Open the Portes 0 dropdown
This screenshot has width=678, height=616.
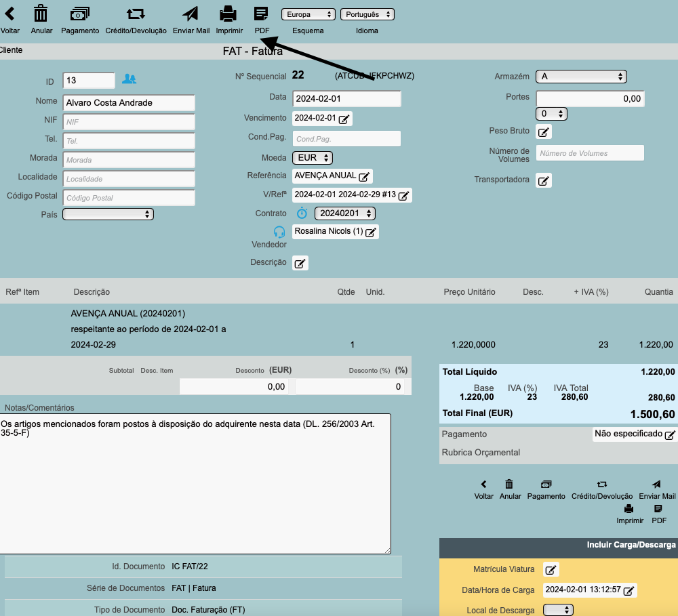[551, 114]
